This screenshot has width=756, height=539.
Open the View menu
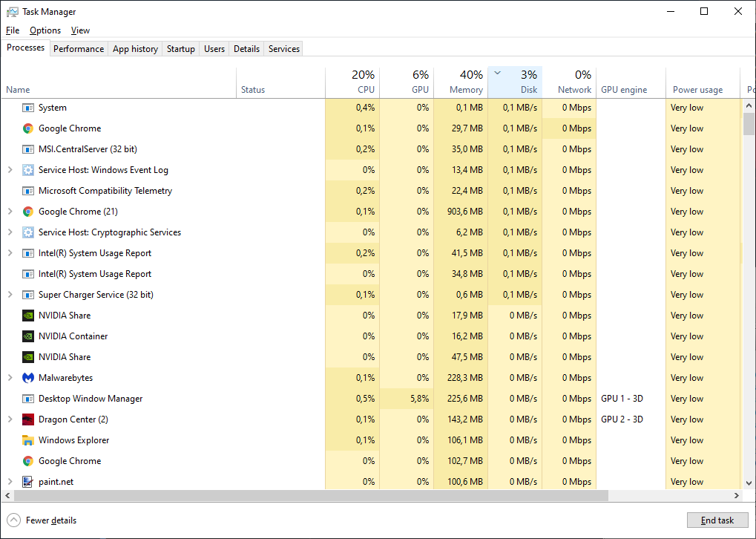pyautogui.click(x=81, y=30)
